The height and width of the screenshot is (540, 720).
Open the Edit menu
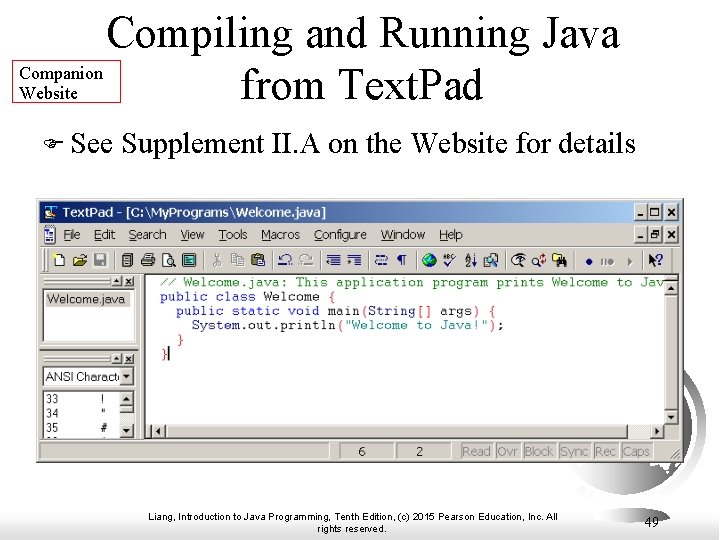104,235
